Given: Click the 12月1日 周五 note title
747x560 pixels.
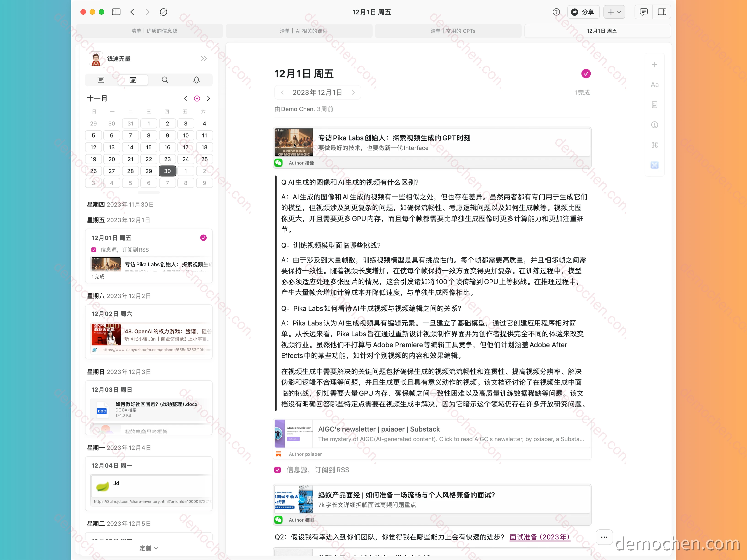Looking at the screenshot, I should (x=304, y=74).
